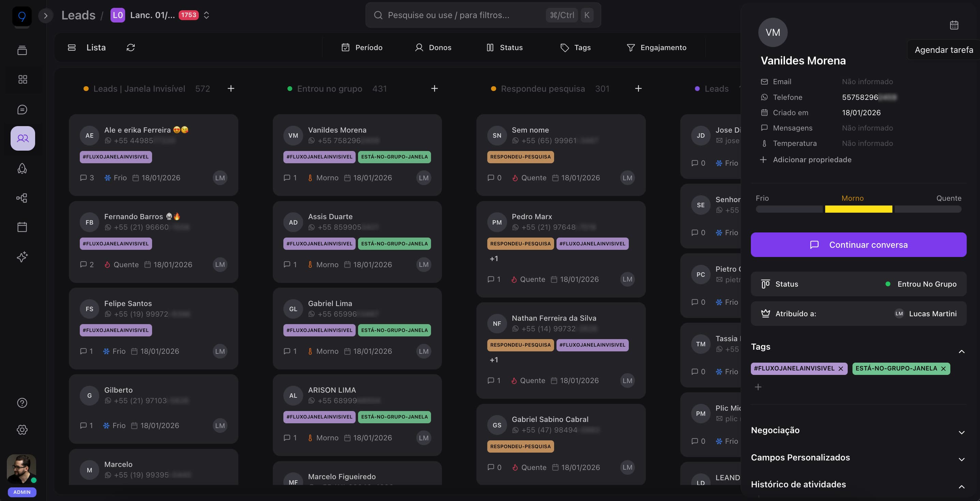Open the calendar icon in the sidebar

tap(22, 227)
